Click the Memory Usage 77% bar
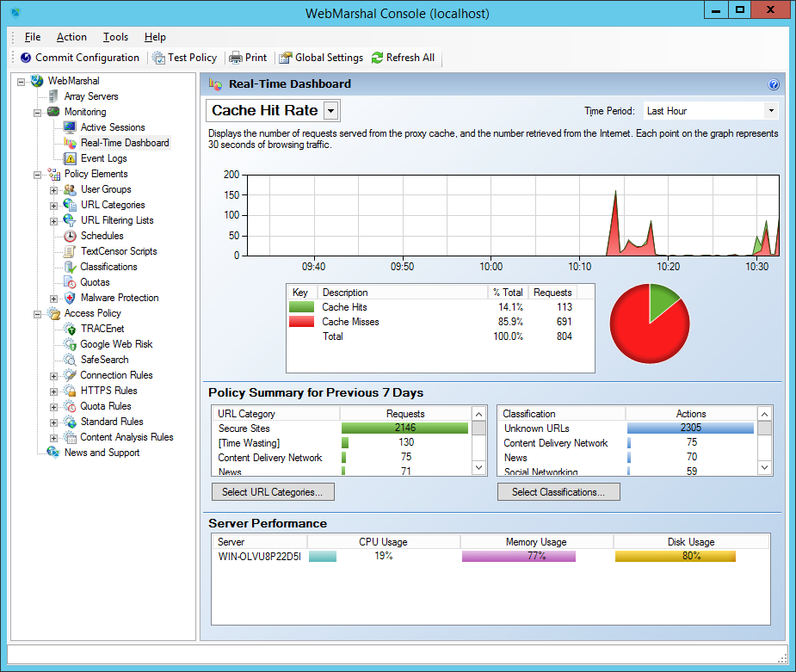The width and height of the screenshot is (796, 672). pyautogui.click(x=519, y=558)
